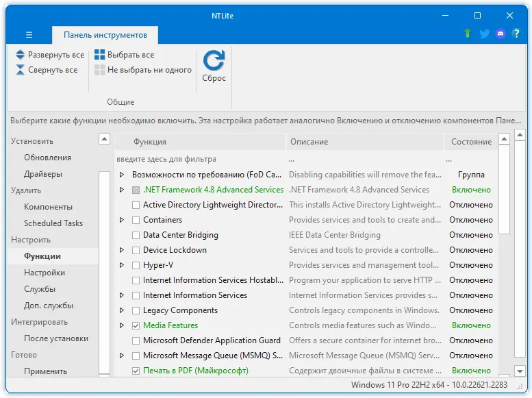Click the Функция filter input field

point(200,159)
